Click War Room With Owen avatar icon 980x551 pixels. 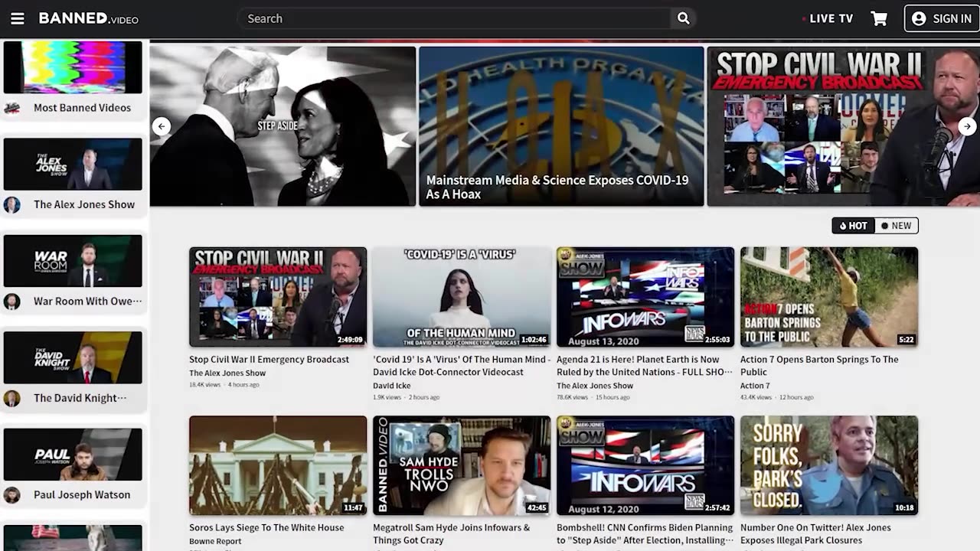pyautogui.click(x=12, y=302)
